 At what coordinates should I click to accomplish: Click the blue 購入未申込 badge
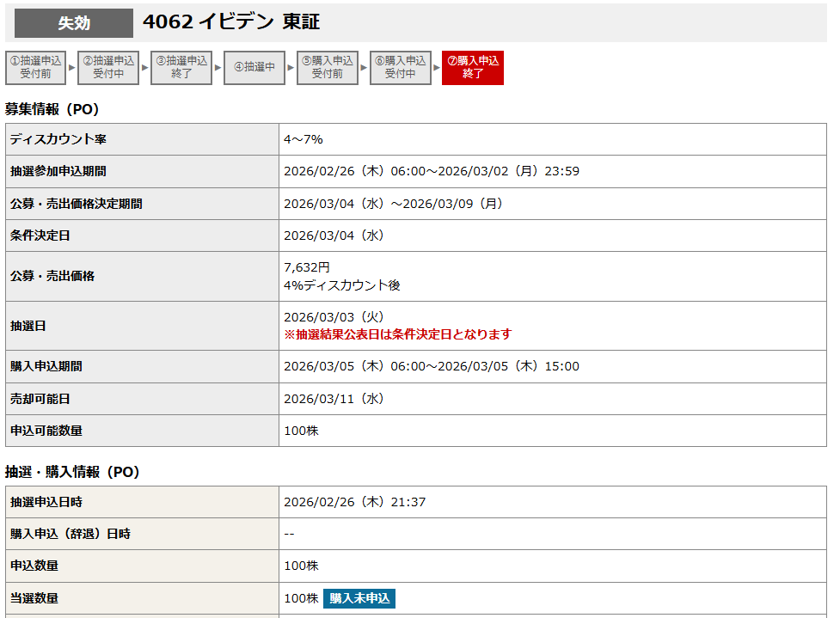(359, 598)
